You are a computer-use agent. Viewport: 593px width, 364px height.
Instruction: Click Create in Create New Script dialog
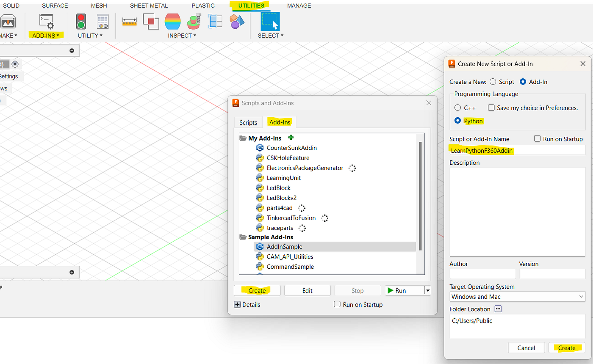click(567, 347)
